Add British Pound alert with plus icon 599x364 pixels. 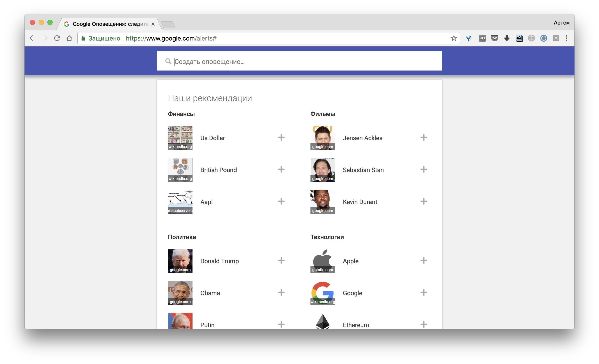(281, 170)
